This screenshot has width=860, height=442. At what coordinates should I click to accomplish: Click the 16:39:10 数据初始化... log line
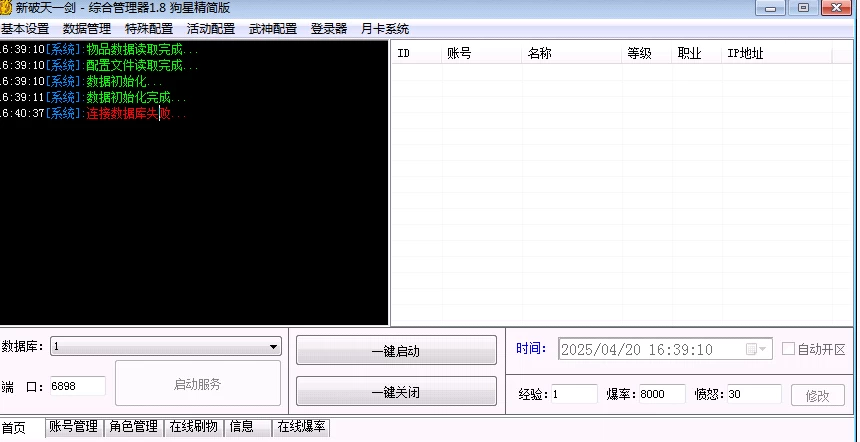point(81,81)
